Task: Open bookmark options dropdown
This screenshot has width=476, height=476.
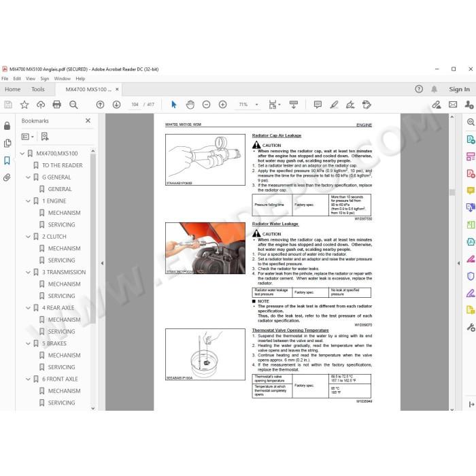Action: [28, 137]
